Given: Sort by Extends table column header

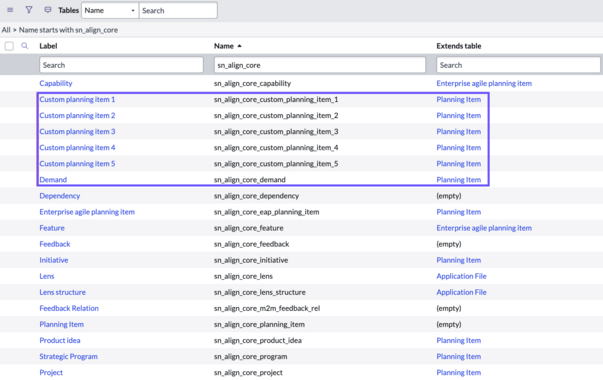Looking at the screenshot, I should coord(459,46).
